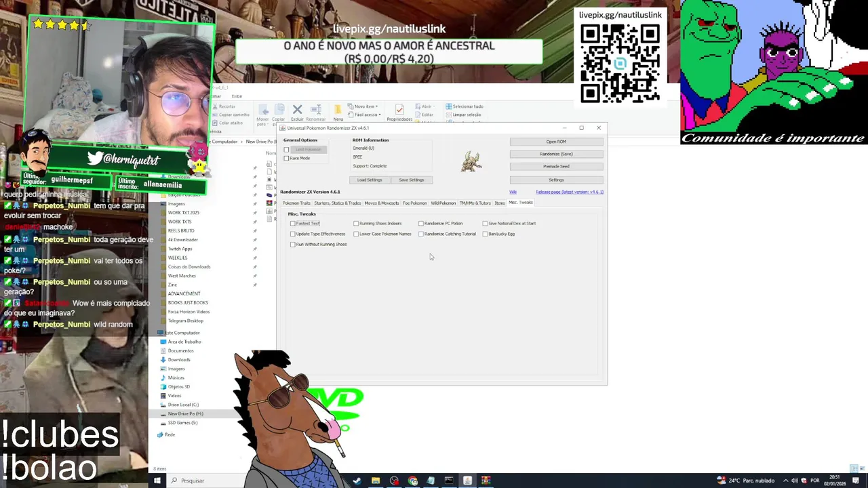This screenshot has height=488, width=868.
Task: Switch to the TM/HMs & Tutors tab
Action: [x=475, y=203]
